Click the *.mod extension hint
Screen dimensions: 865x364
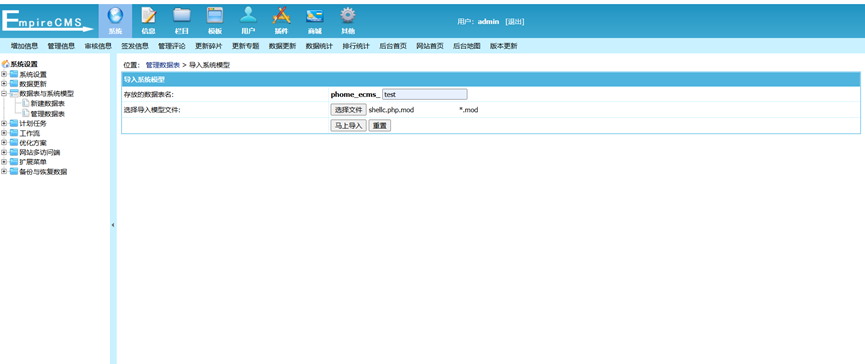pyautogui.click(x=469, y=110)
